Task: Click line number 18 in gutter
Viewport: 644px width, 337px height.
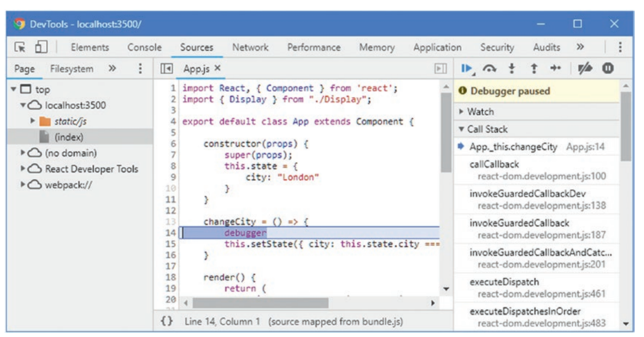Action: [171, 277]
